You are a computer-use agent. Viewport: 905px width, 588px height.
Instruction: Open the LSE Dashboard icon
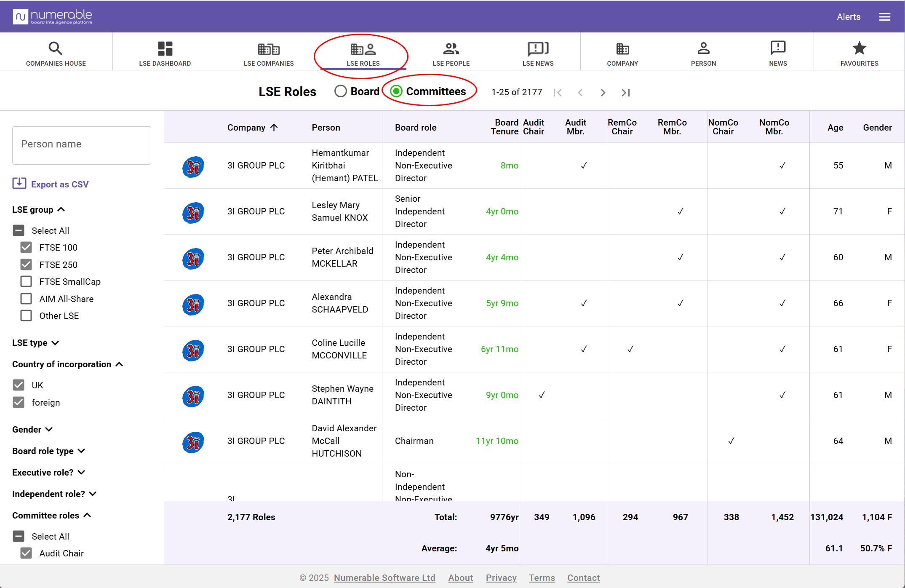[x=165, y=48]
